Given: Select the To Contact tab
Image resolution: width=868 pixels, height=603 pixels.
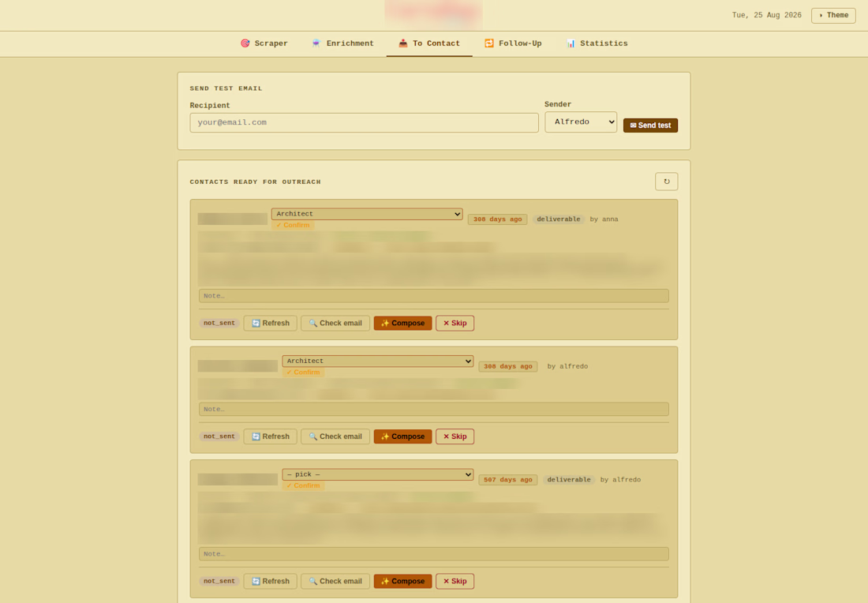Looking at the screenshot, I should (429, 43).
